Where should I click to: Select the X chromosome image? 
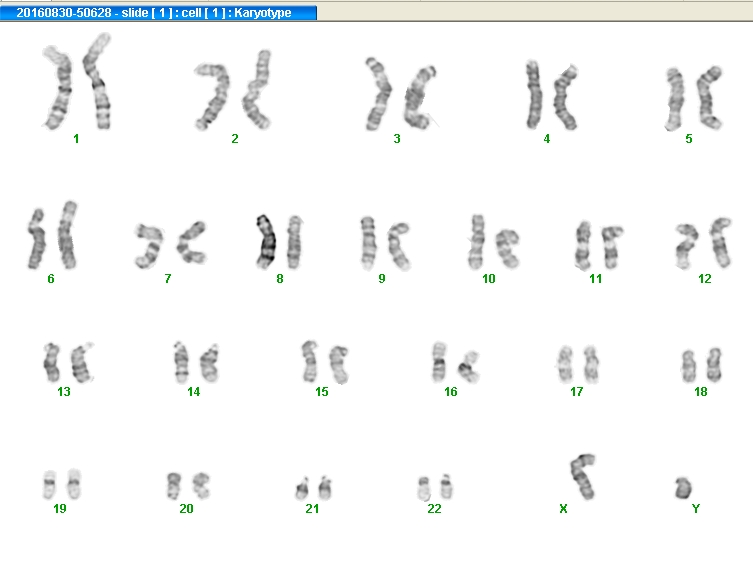(583, 476)
